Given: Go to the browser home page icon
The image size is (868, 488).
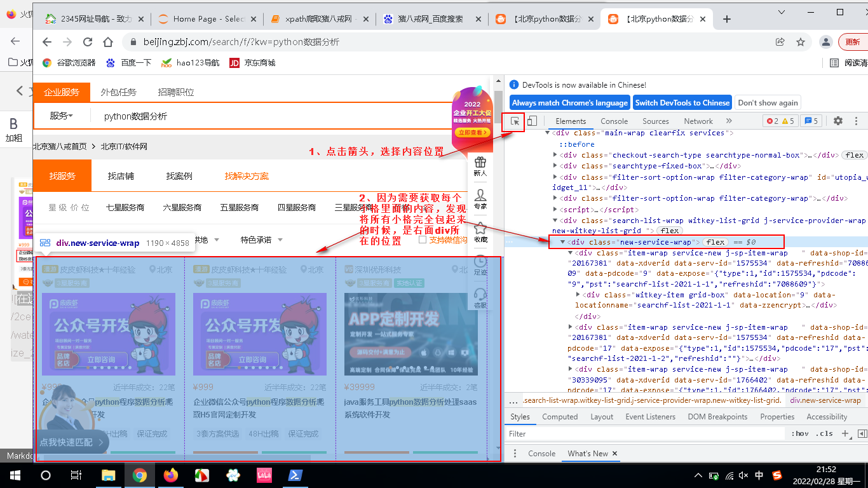Looking at the screenshot, I should 109,42.
